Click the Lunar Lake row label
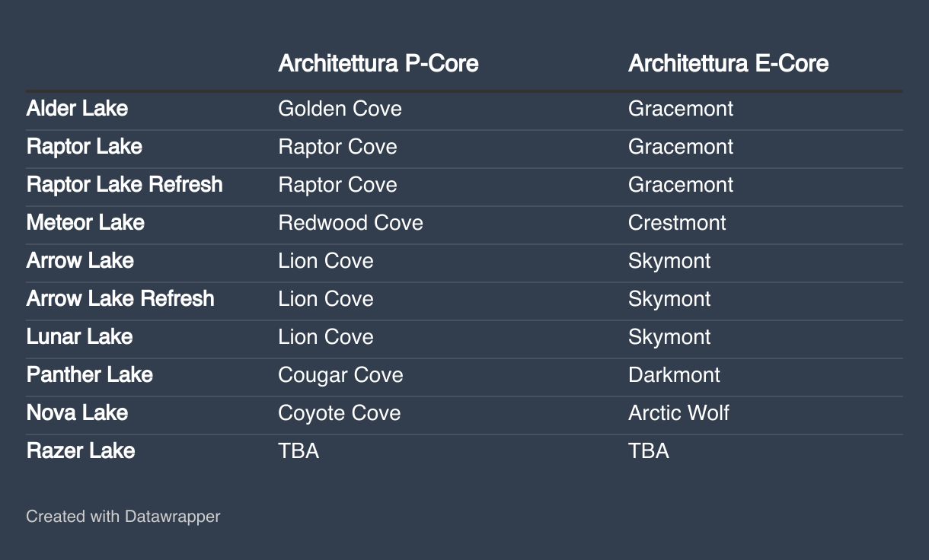This screenshot has height=560, width=929. click(79, 337)
